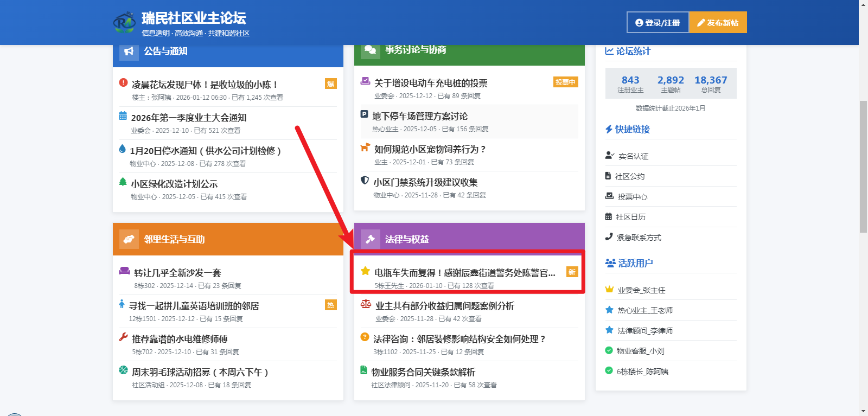Image resolution: width=868 pixels, height=416 pixels.
Task: Open post 周末羽毛球活动招募
Action: point(201,372)
